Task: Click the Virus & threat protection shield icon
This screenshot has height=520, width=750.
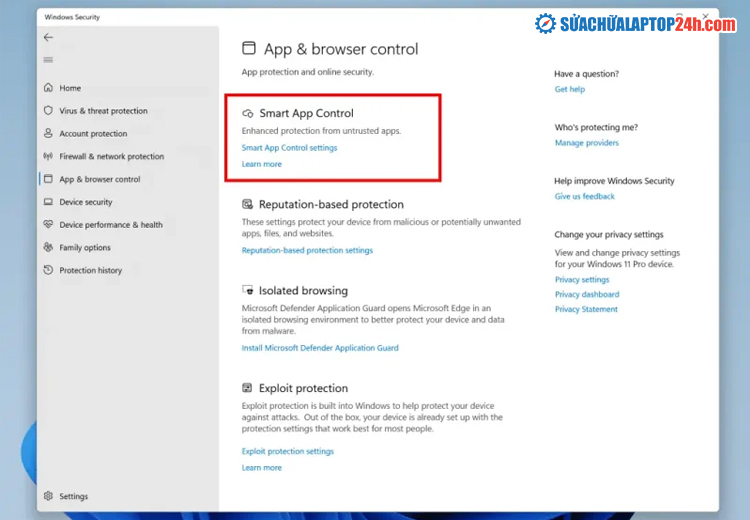Action: click(x=48, y=111)
